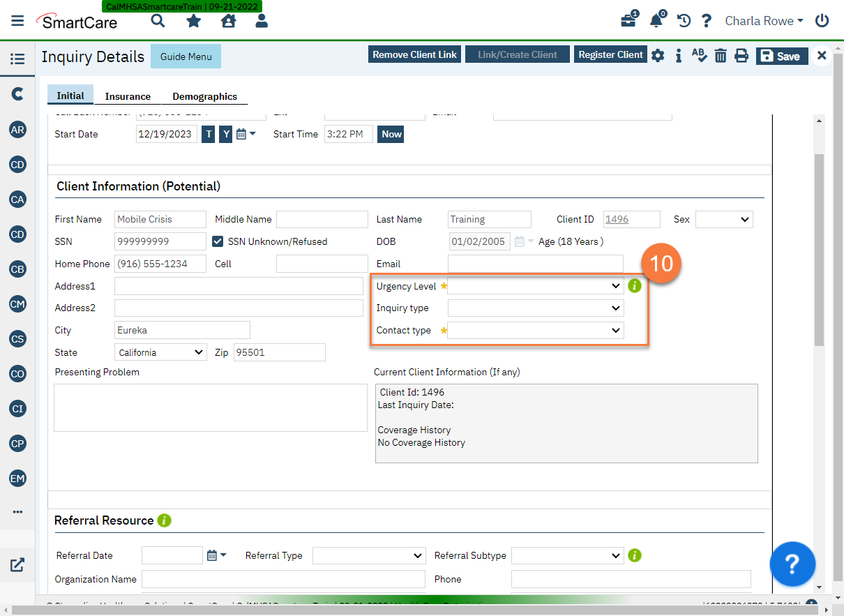Open the history clock icon

coord(684,21)
